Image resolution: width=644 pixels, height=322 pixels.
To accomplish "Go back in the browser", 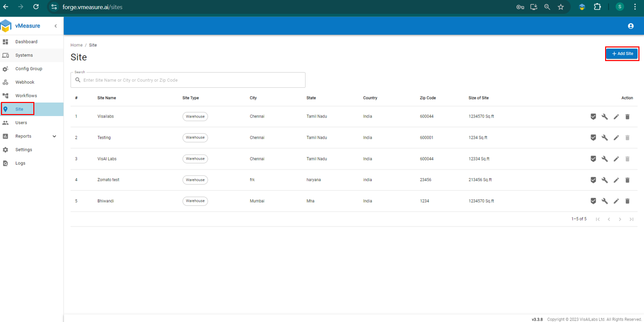I will point(6,7).
